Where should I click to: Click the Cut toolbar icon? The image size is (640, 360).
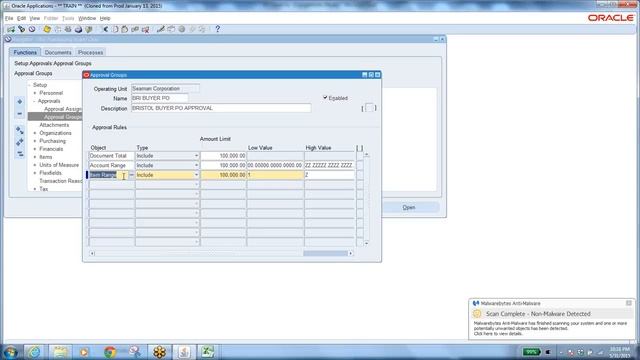coord(105,29)
